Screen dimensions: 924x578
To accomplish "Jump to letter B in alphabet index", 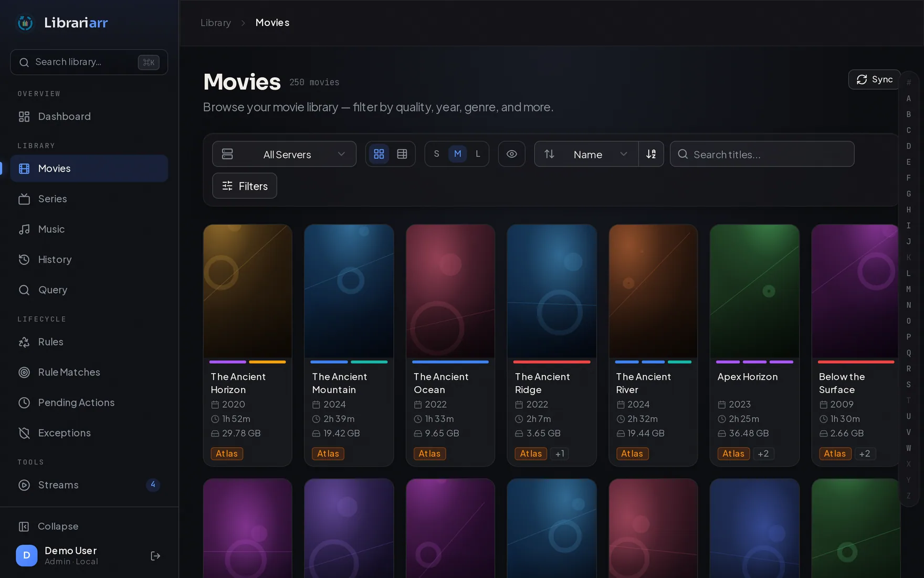I will point(909,114).
